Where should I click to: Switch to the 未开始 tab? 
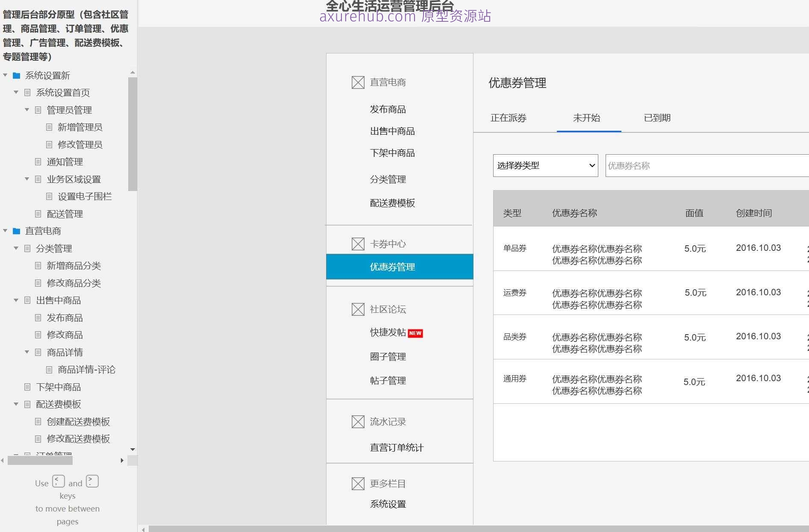point(586,118)
